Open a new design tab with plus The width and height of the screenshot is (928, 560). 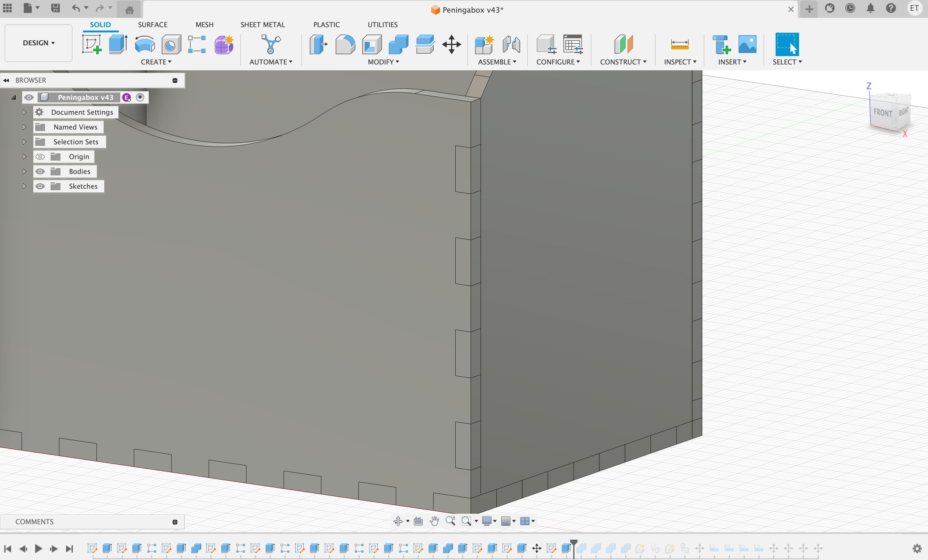coord(809,9)
